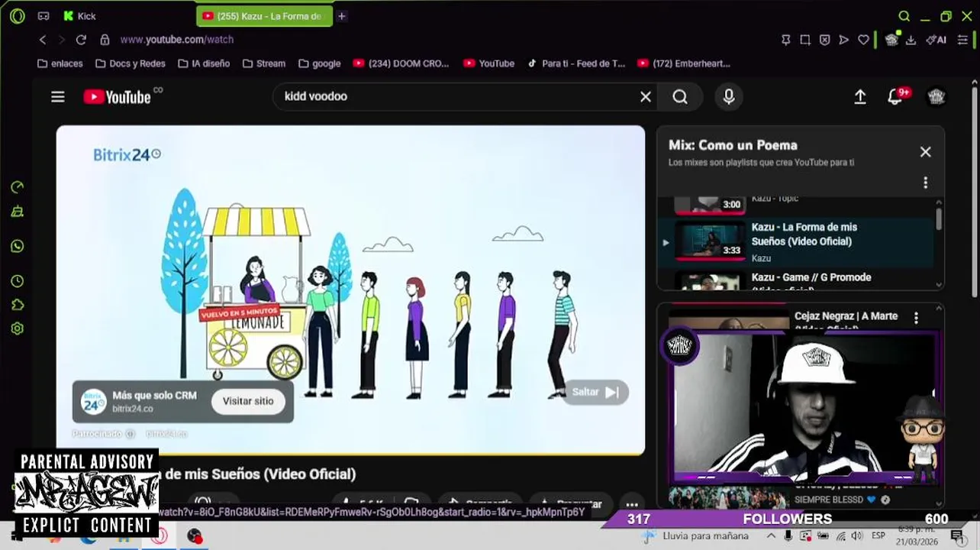Open the mix playlist three-dot menu

click(926, 183)
